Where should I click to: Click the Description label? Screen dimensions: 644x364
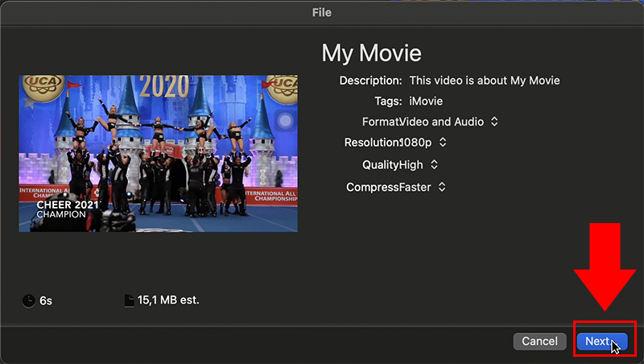point(370,81)
